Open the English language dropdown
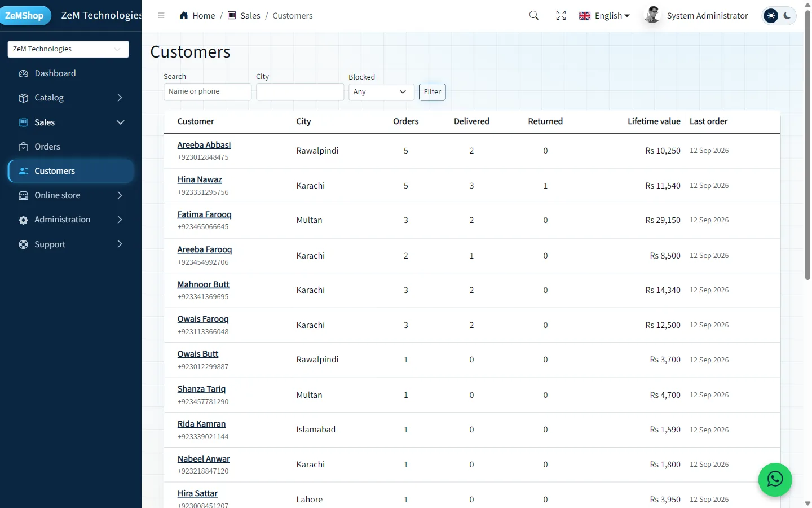 pyautogui.click(x=612, y=16)
